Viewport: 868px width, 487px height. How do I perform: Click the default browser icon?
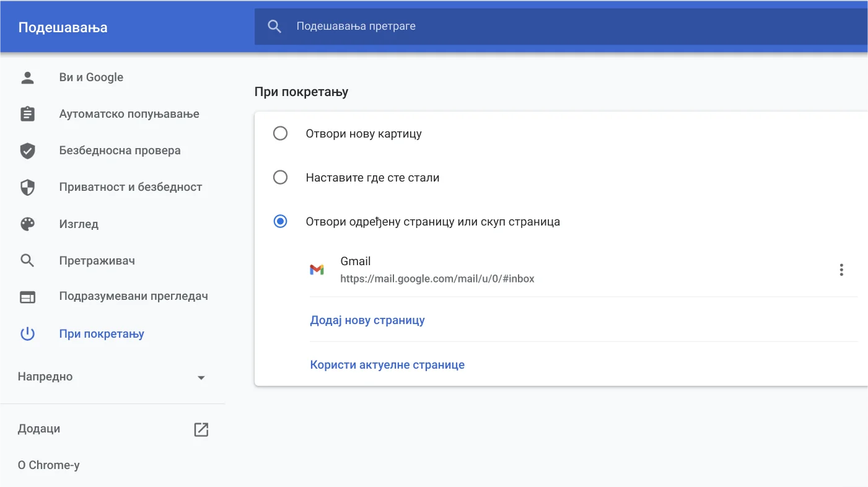(27, 297)
